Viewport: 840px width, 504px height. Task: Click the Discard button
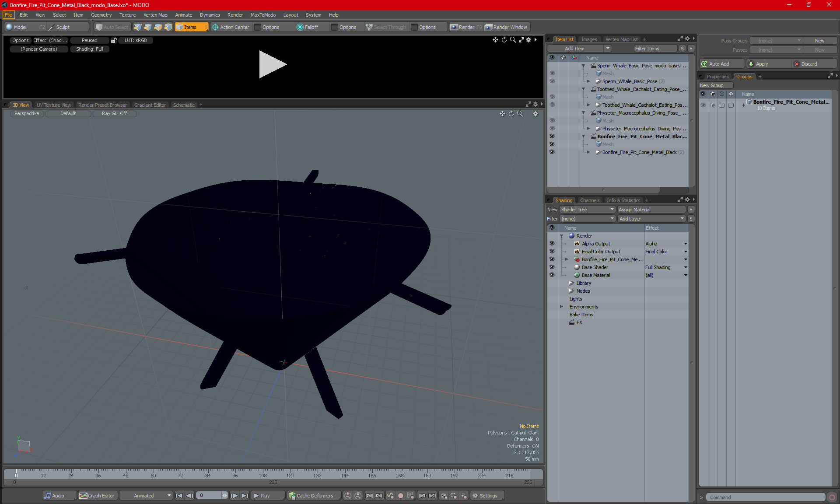[814, 64]
